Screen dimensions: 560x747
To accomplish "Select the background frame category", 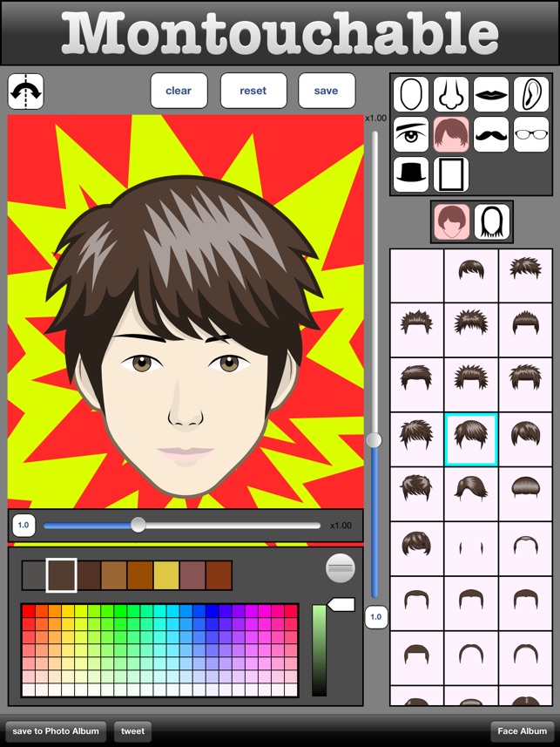I will pyautogui.click(x=451, y=174).
